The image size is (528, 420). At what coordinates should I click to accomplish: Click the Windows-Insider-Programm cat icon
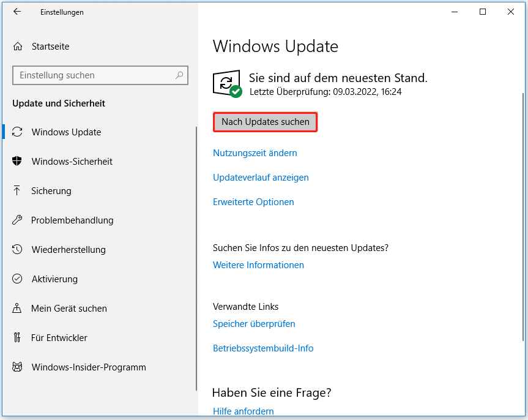(x=17, y=367)
